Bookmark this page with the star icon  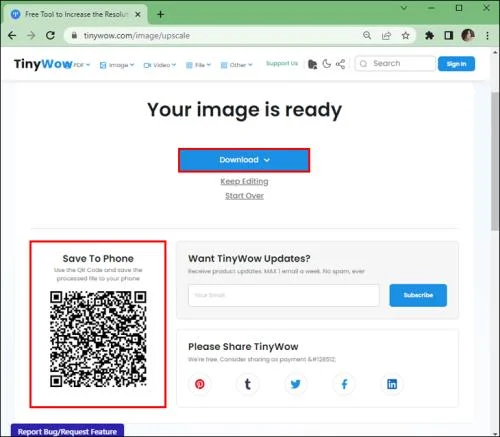tap(405, 35)
